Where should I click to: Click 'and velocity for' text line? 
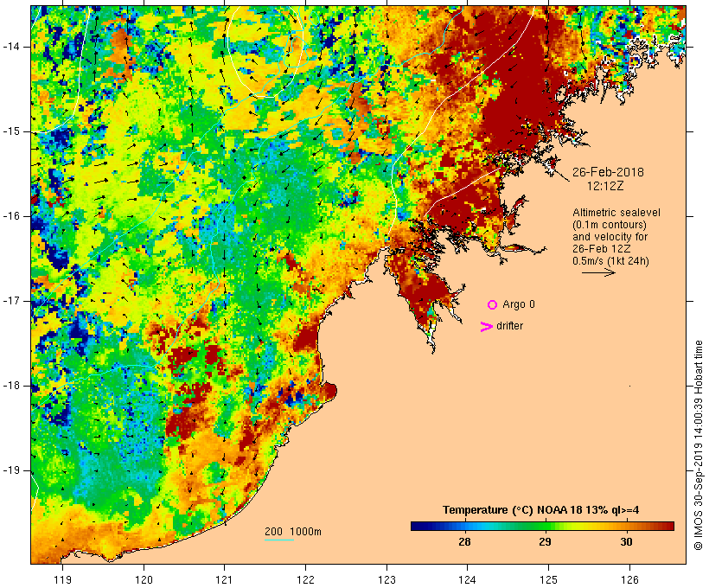tap(610, 237)
